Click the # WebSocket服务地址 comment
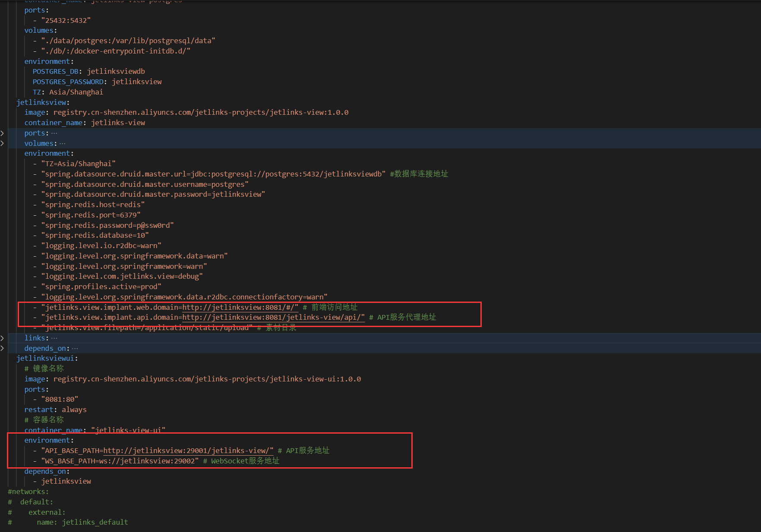The height and width of the screenshot is (532, 761). point(241,461)
